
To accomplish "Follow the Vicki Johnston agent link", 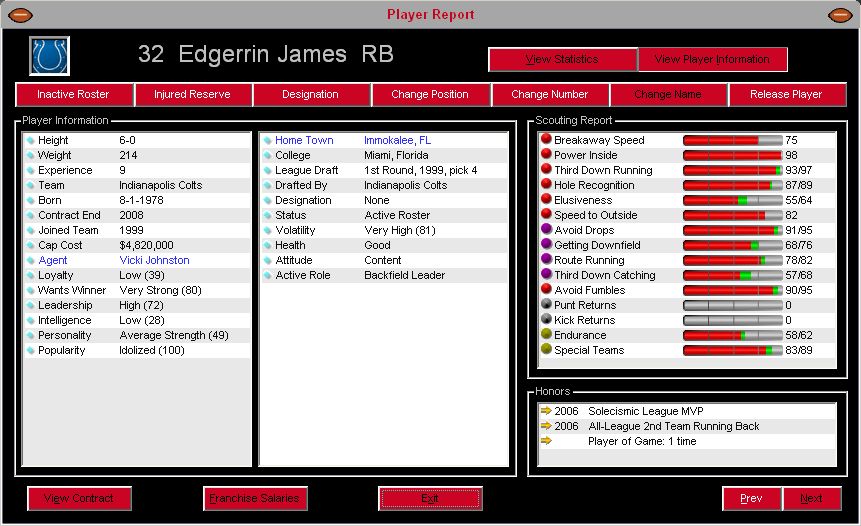I will pyautogui.click(x=154, y=260).
